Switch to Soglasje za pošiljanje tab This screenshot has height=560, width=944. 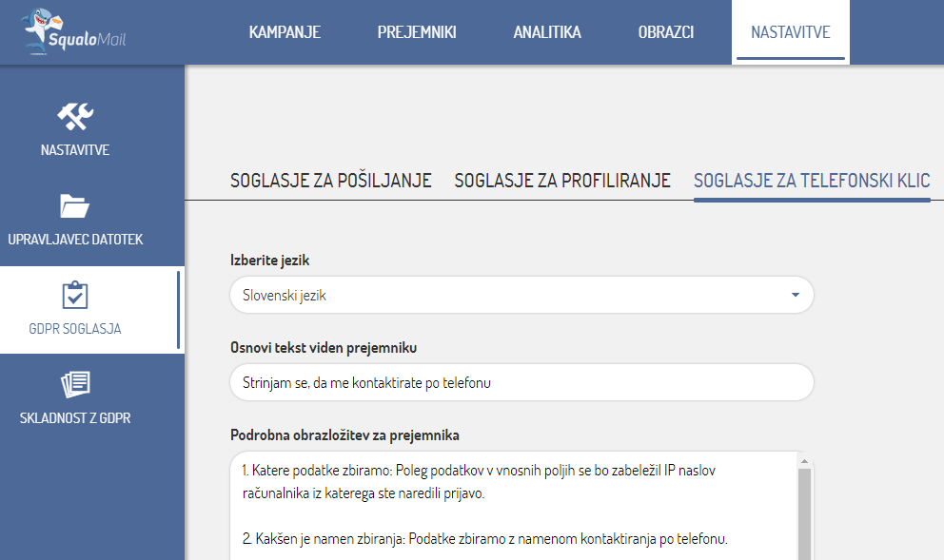[330, 181]
